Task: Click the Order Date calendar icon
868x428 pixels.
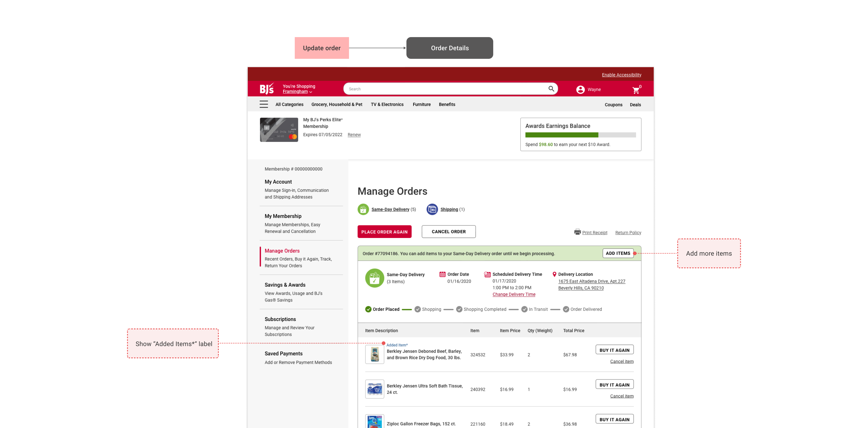Action: (x=442, y=274)
